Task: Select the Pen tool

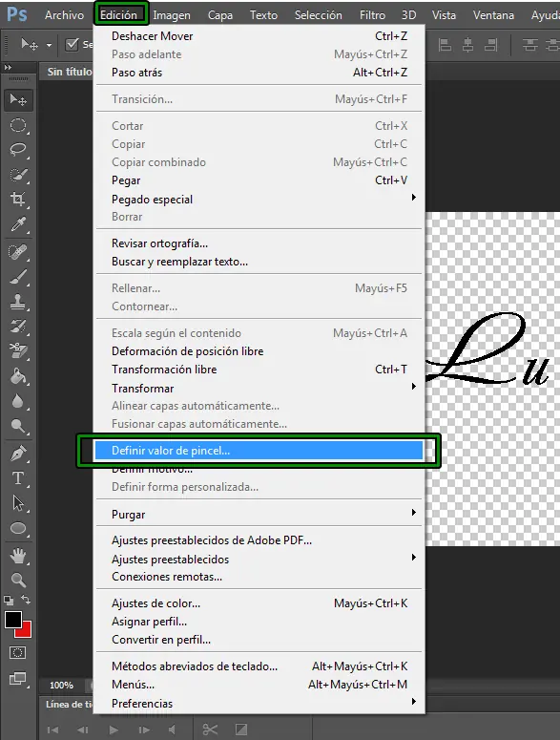Action: pos(18,454)
